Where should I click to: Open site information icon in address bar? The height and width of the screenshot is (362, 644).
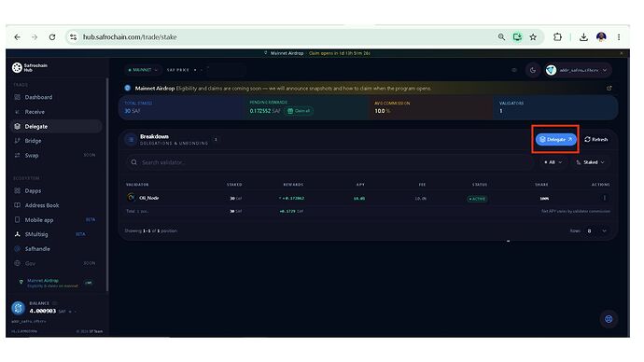[73, 37]
